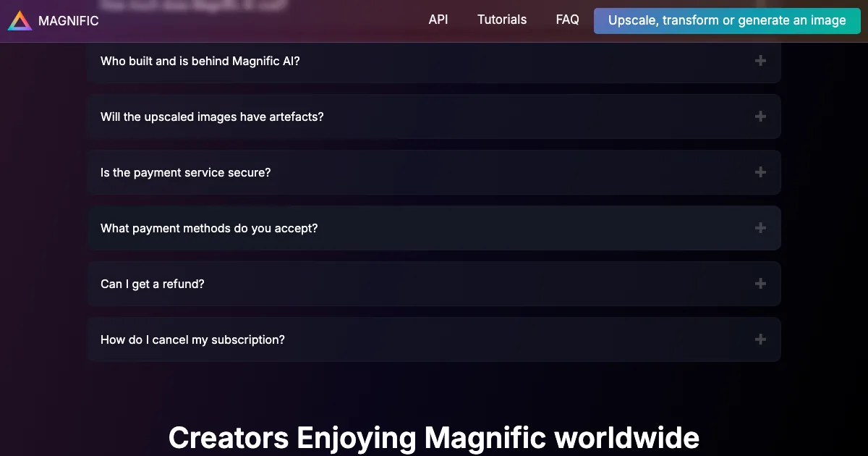Screen dimensions: 868x456
Task: Open 'Is the payment service secure?' answer
Action: (185, 173)
